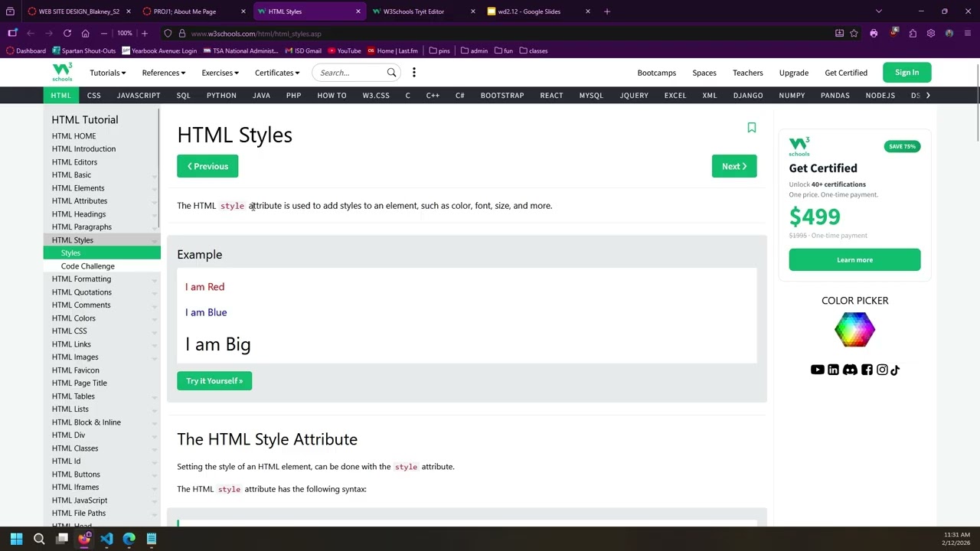
Task: Open the References dropdown menu
Action: click(x=164, y=73)
